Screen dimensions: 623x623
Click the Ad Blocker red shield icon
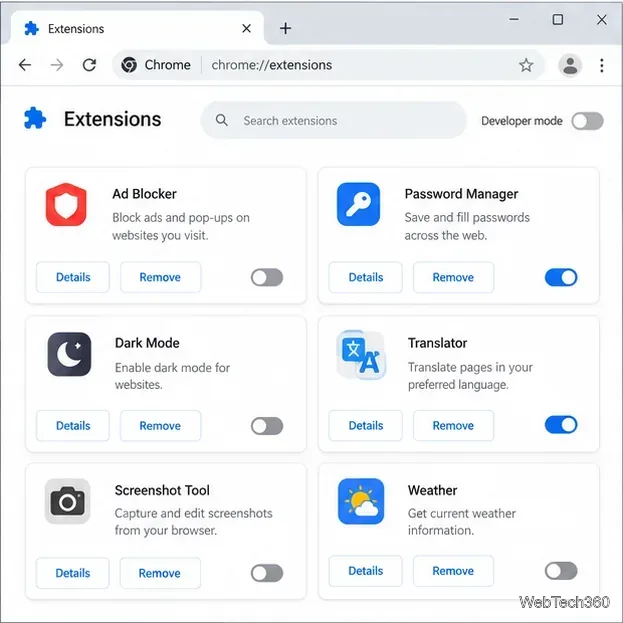66,204
